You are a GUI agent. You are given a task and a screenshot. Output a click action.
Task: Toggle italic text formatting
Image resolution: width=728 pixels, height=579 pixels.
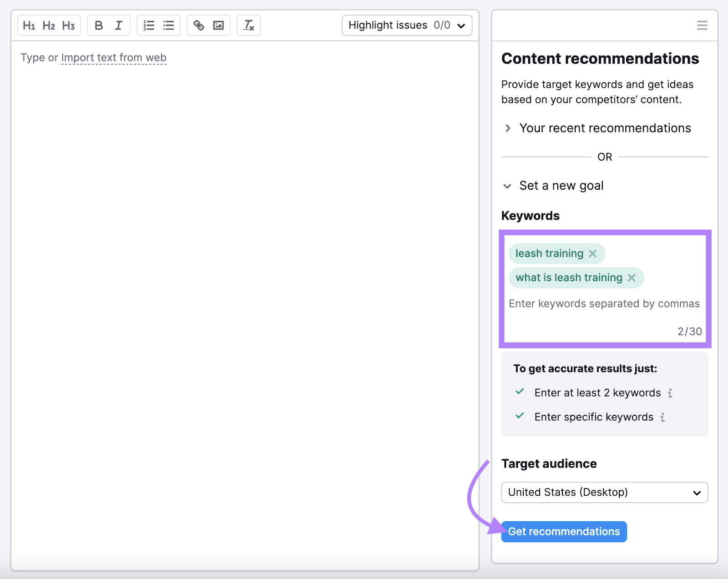tap(119, 25)
